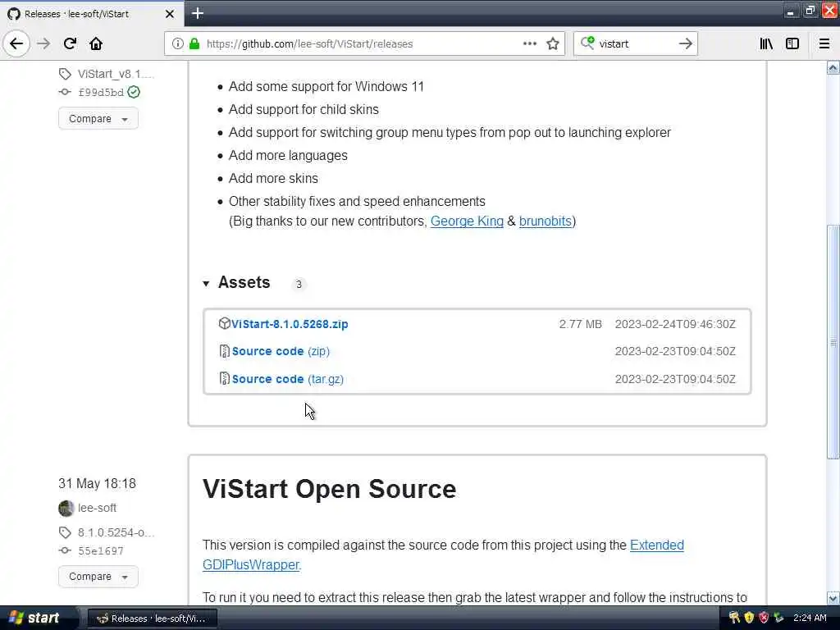The image size is (840, 630).
Task: Click file icon beside Source code (zip)
Action: click(225, 351)
